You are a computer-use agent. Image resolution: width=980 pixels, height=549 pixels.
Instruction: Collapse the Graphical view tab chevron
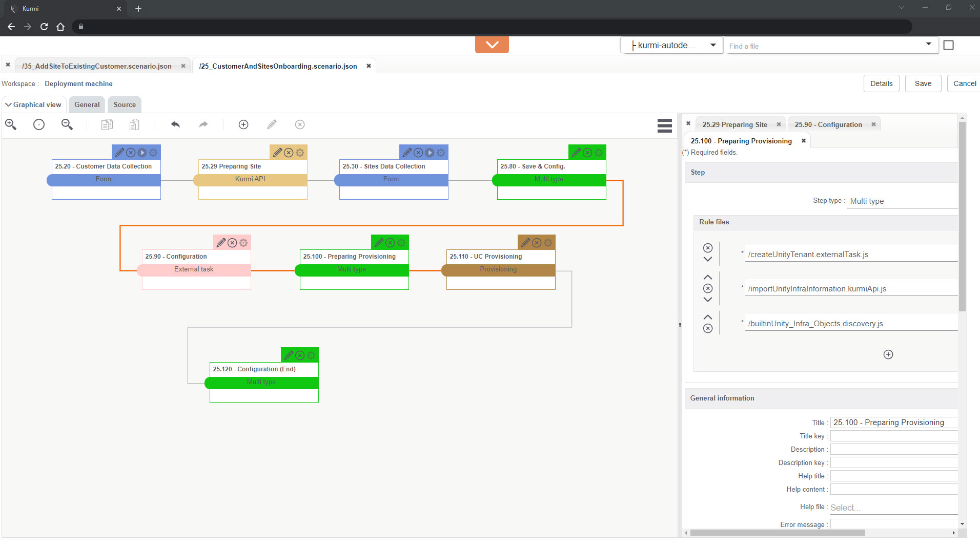(x=8, y=104)
